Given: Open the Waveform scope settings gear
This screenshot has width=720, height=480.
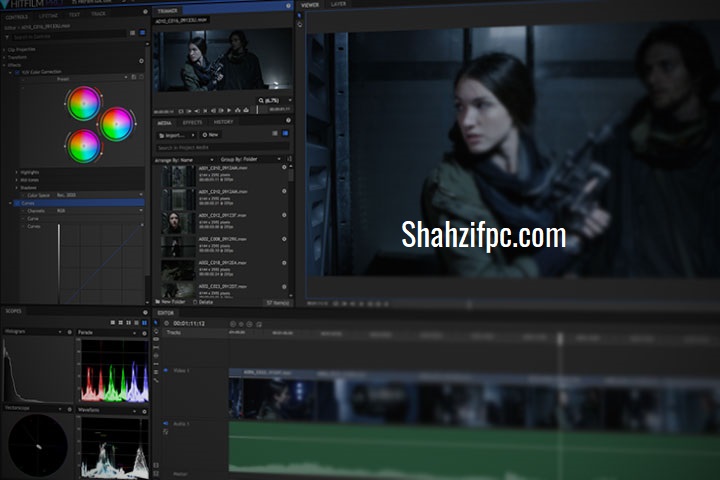Looking at the screenshot, I should click(x=144, y=411).
